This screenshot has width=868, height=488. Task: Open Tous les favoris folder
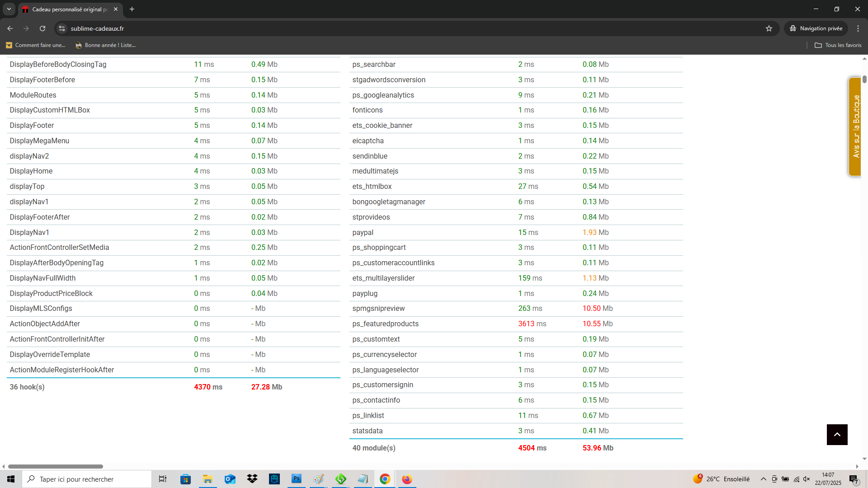(838, 45)
